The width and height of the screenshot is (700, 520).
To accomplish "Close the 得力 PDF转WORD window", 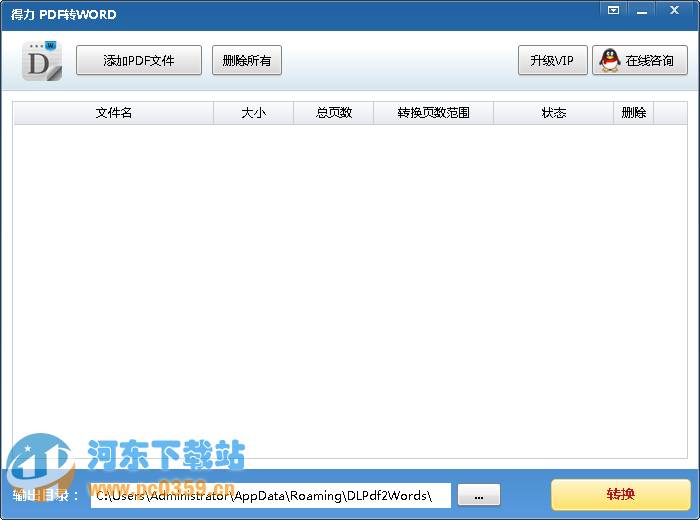I will coord(674,10).
